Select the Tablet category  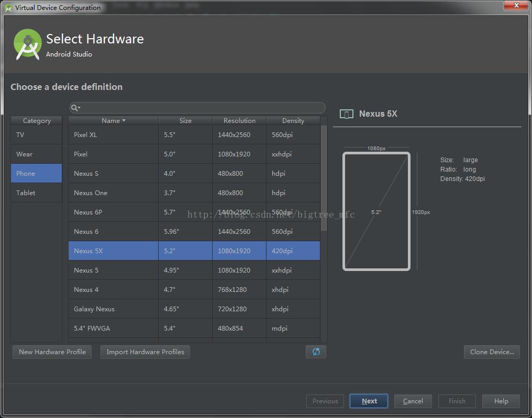(x=36, y=193)
